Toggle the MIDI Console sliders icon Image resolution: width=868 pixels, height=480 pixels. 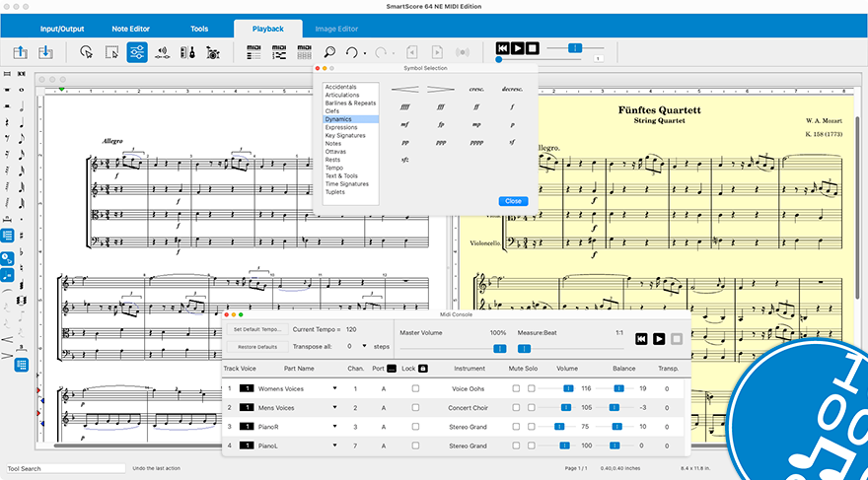(137, 52)
